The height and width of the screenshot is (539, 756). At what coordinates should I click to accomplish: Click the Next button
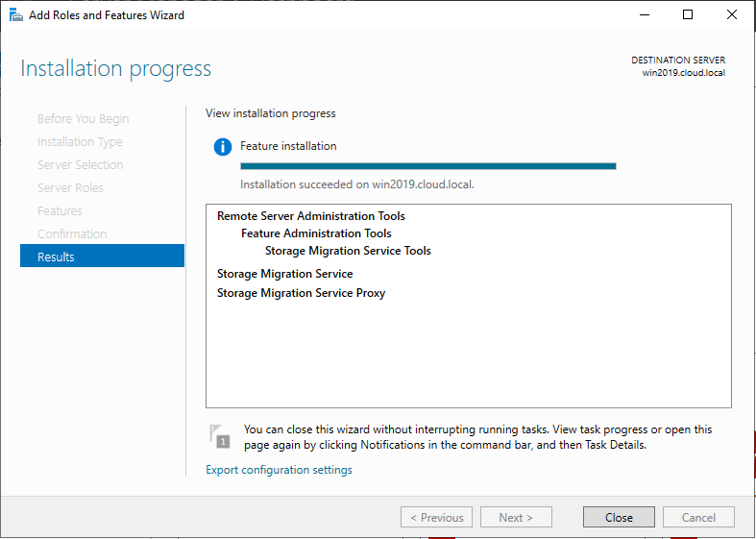516,517
